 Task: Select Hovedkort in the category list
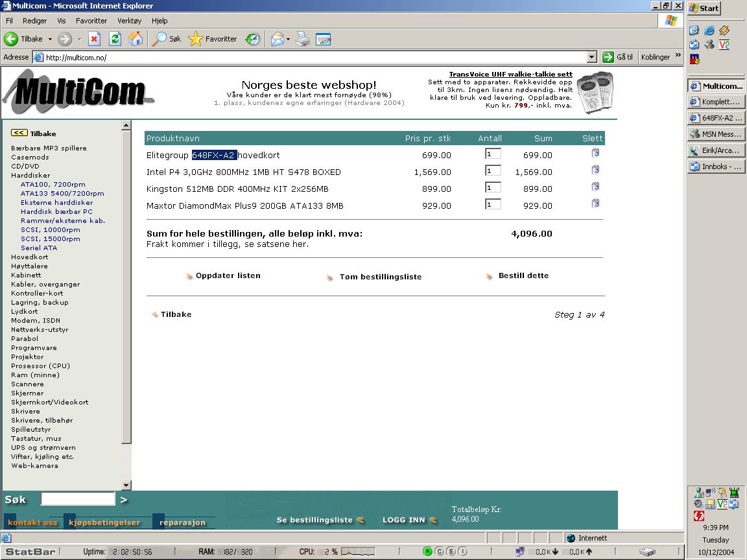(30, 257)
